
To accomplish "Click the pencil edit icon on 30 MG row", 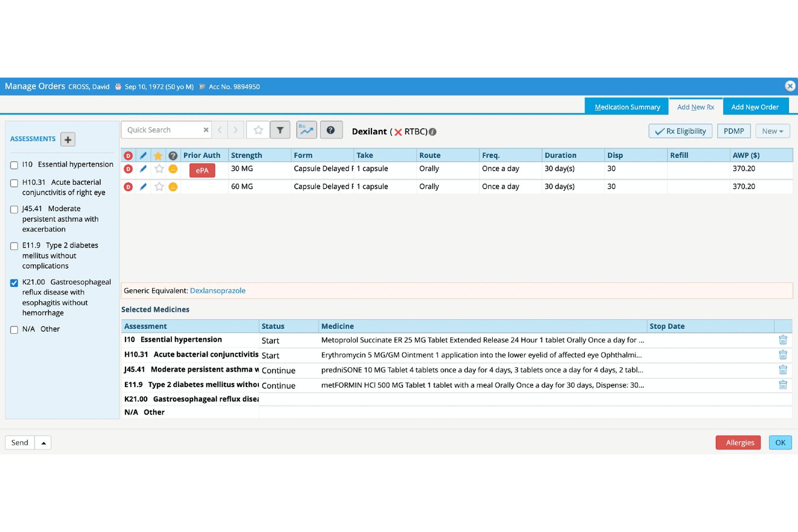I will pyautogui.click(x=143, y=169).
